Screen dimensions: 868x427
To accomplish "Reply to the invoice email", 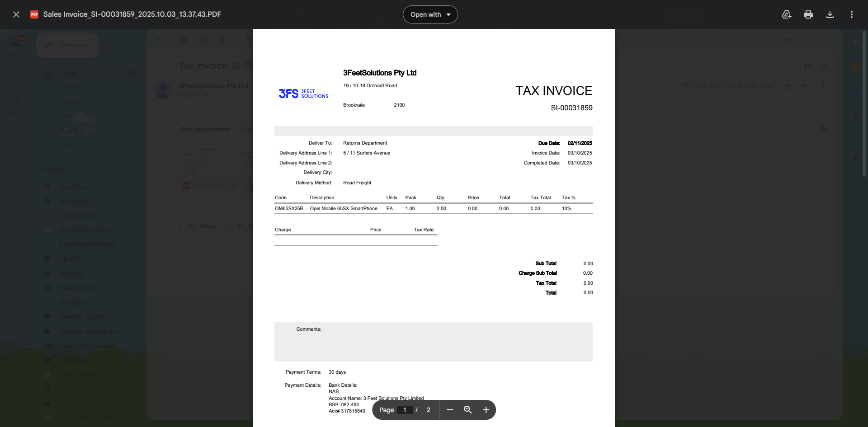I will click(x=202, y=226).
